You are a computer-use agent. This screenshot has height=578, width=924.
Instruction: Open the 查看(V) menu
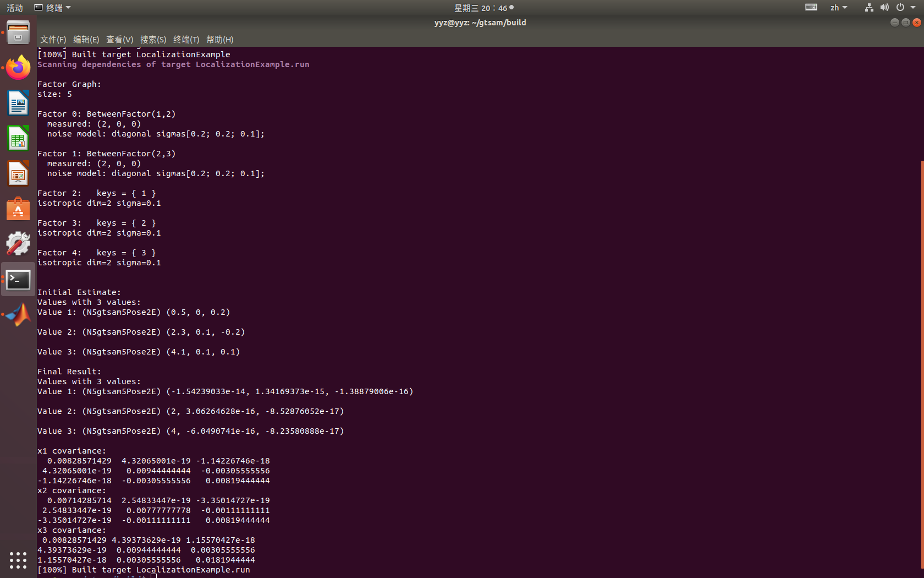point(120,40)
